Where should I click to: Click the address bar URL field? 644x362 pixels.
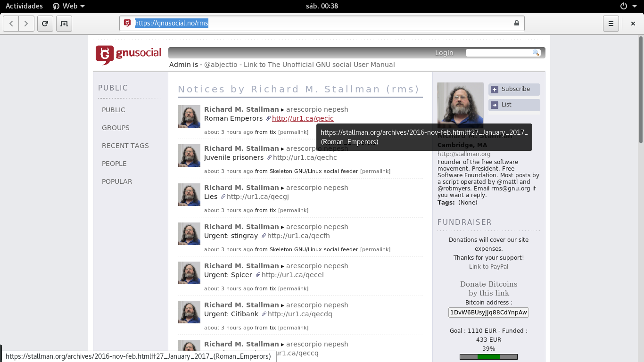(x=322, y=23)
